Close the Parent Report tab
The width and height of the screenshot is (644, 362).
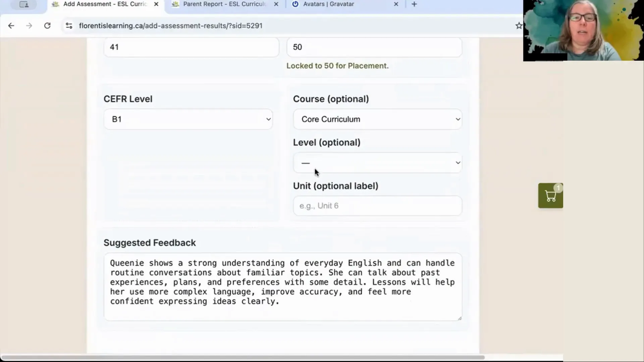(276, 4)
